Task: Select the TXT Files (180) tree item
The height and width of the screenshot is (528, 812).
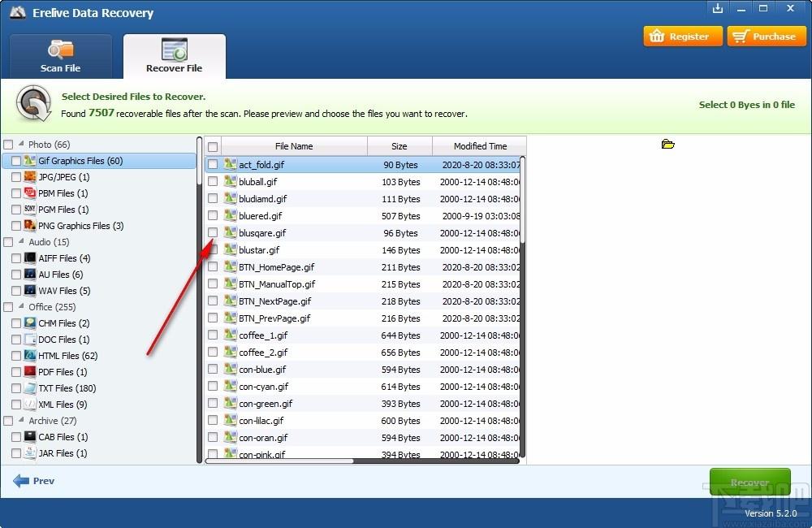Action: 67,388
